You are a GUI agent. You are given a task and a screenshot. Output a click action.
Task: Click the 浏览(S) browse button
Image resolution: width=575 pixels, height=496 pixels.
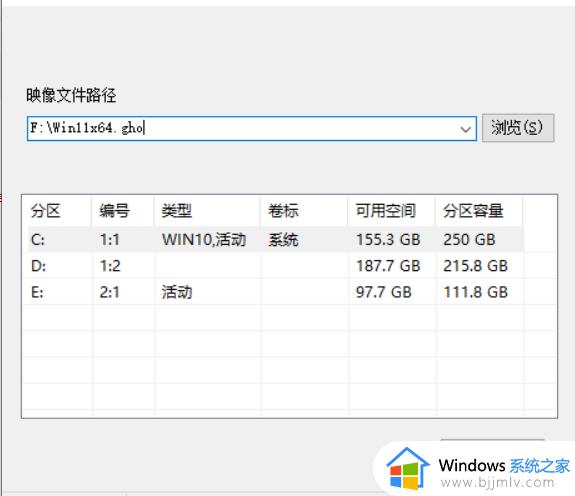coord(518,128)
